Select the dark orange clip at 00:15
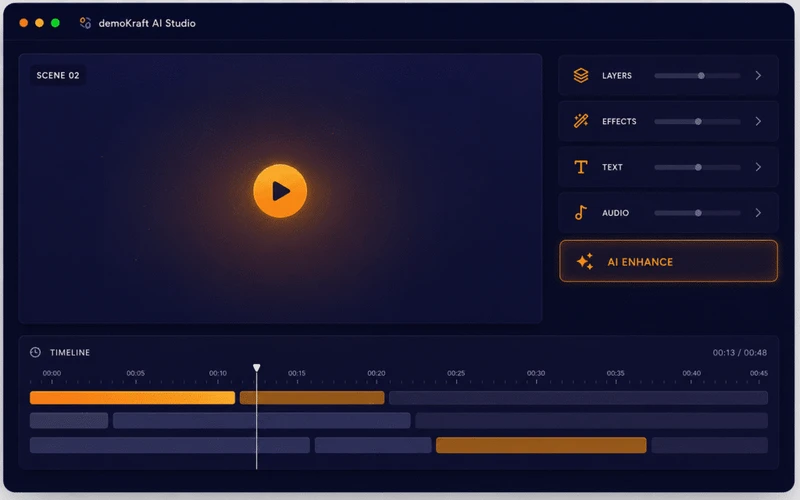Image resolution: width=800 pixels, height=500 pixels. pos(312,397)
